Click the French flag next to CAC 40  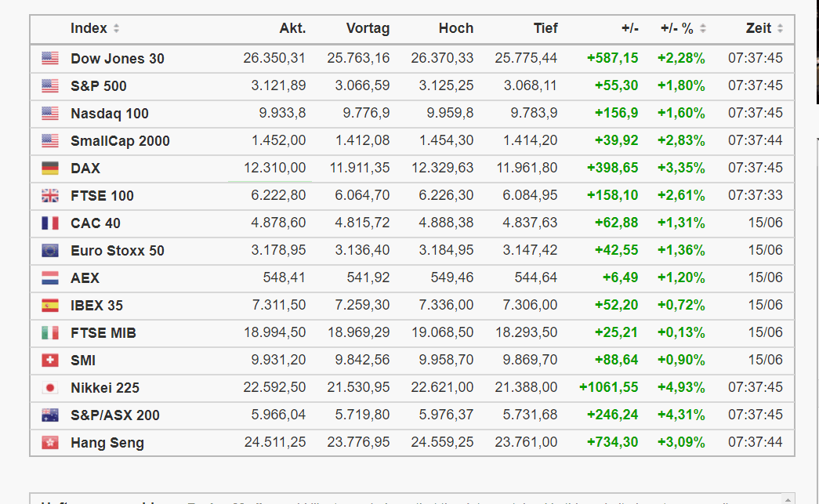tap(50, 223)
